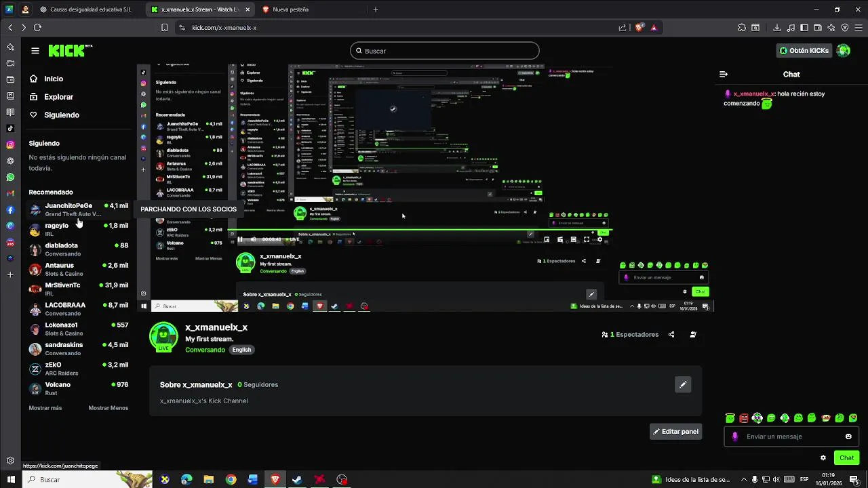Open LACOBRAAA recommended channel

point(79,309)
